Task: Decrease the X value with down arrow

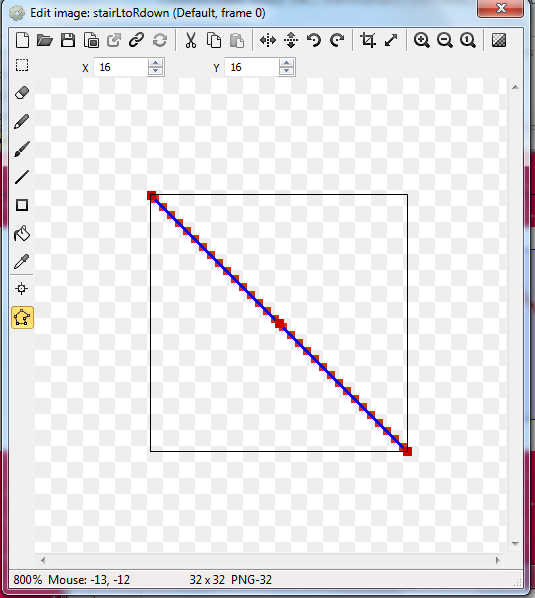Action: pyautogui.click(x=155, y=71)
